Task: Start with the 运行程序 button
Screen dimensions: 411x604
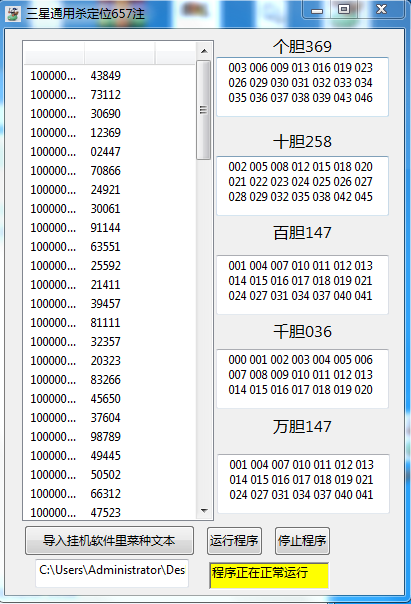Action: pos(234,541)
